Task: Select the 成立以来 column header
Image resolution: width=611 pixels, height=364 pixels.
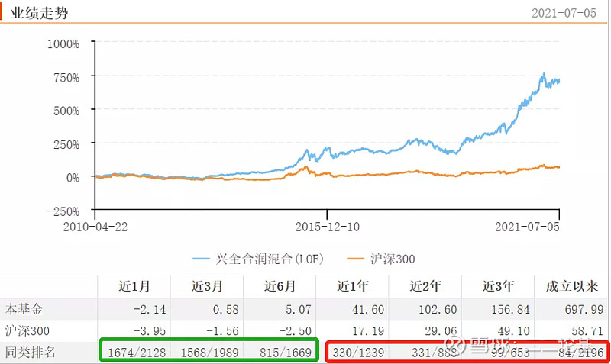Action: [570, 286]
